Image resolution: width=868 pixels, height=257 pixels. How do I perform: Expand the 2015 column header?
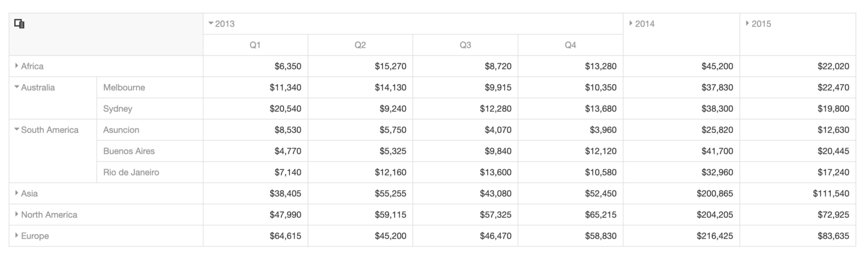748,24
